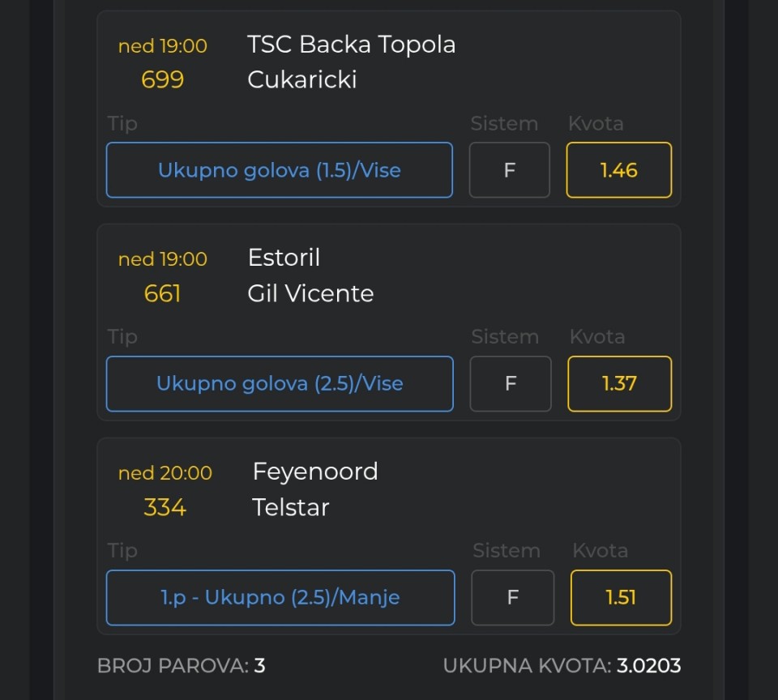Viewport: 778px width, 700px height.
Task: Toggle Sistem F box for TSC Backa Topola match
Action: [509, 170]
